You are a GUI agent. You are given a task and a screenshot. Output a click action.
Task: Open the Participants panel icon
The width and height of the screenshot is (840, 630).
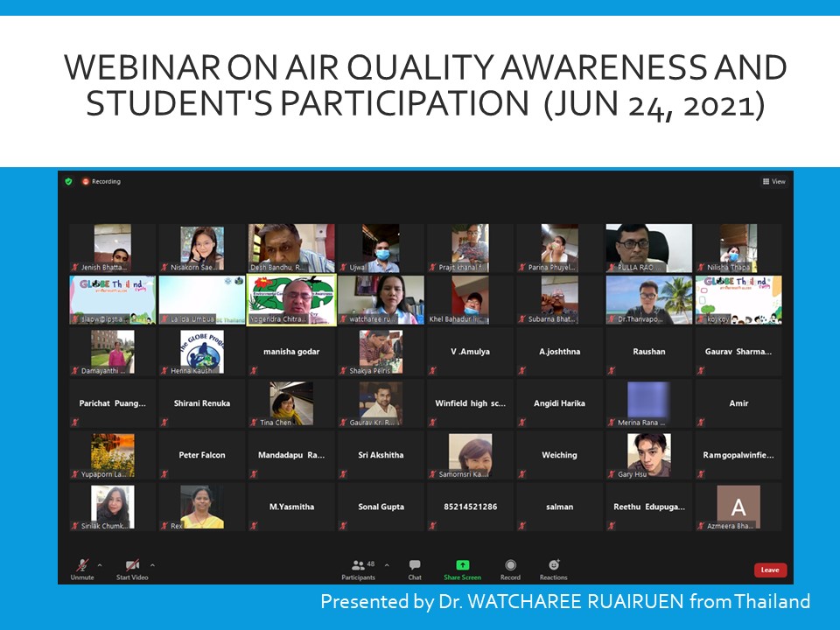point(358,565)
